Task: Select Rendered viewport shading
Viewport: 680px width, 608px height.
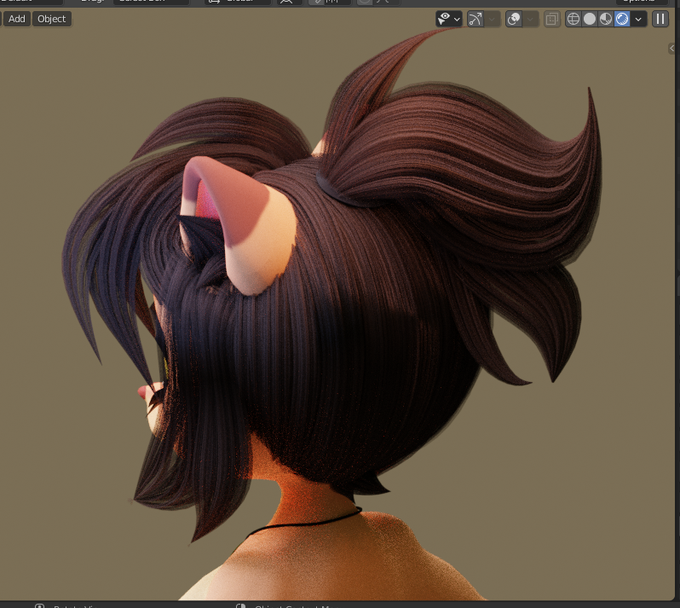Action: (x=622, y=19)
